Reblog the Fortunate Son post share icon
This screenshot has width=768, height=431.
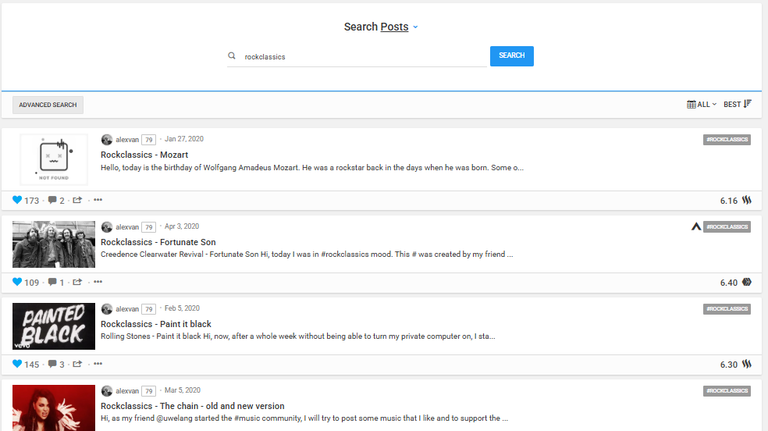(x=77, y=282)
